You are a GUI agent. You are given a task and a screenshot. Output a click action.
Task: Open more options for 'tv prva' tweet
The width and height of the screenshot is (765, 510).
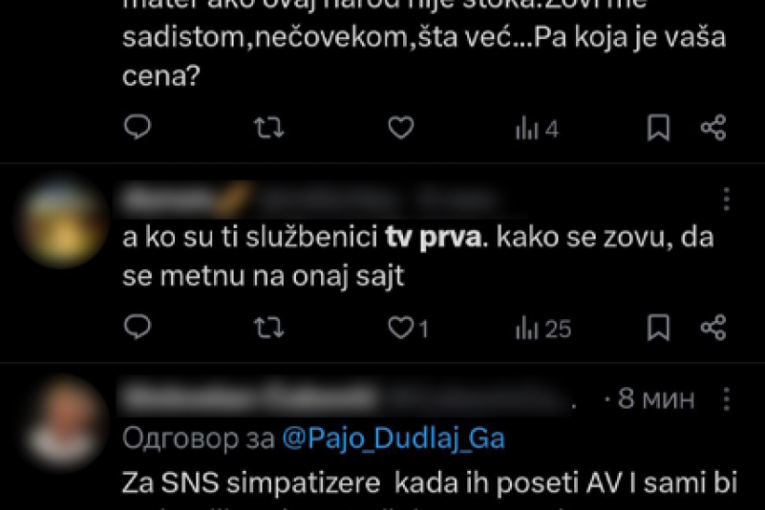[726, 199]
